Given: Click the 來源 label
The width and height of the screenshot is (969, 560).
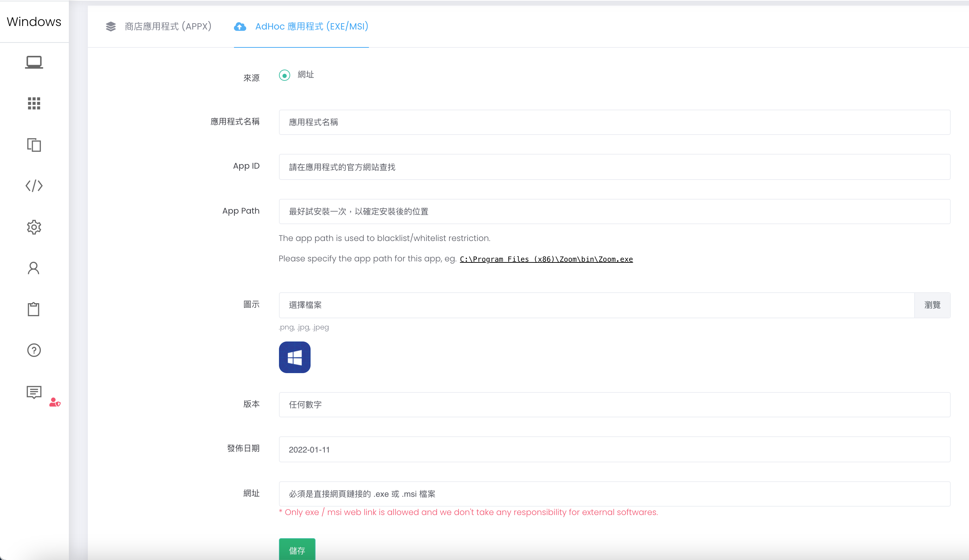Looking at the screenshot, I should [252, 78].
